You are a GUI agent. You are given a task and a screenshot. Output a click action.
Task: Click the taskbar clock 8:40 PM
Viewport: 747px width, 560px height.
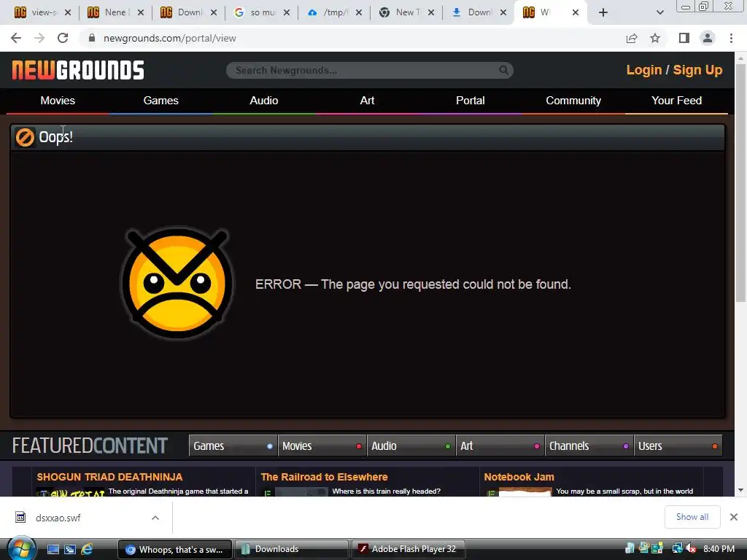[719, 548]
